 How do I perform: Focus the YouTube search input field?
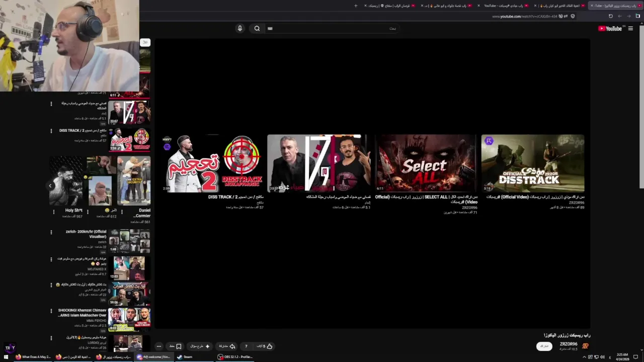(x=332, y=28)
